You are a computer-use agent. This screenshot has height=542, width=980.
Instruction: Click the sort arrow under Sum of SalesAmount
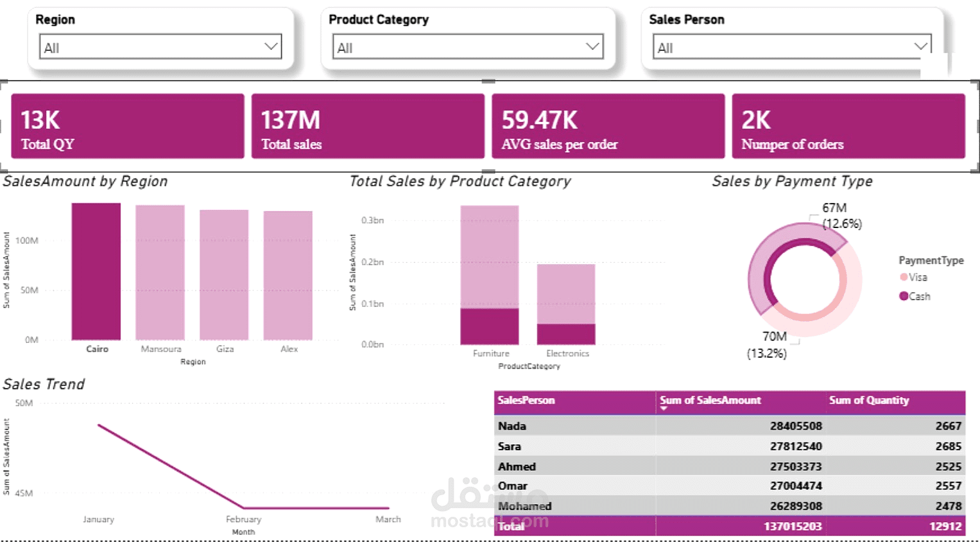664,408
